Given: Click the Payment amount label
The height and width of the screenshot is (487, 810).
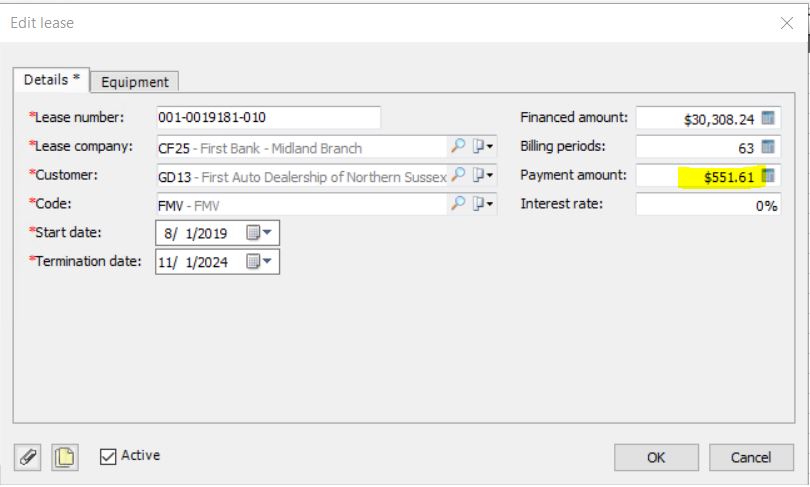Looking at the screenshot, I should click(573, 175).
